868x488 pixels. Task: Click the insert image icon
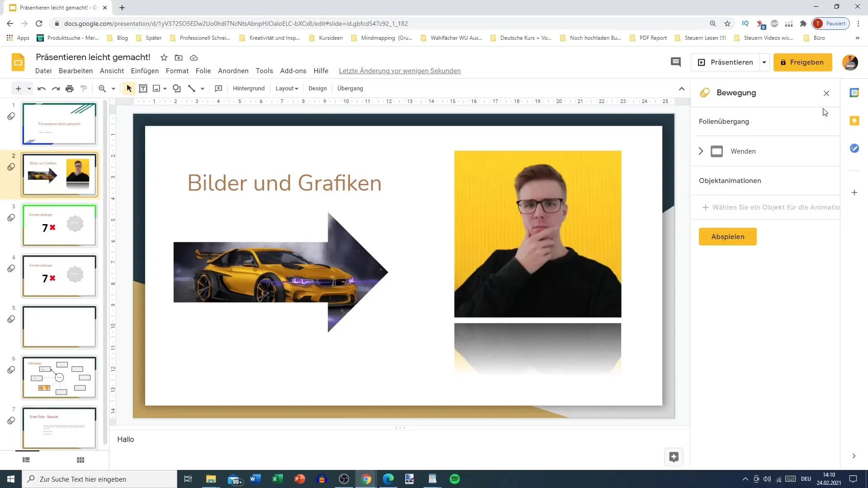(156, 89)
